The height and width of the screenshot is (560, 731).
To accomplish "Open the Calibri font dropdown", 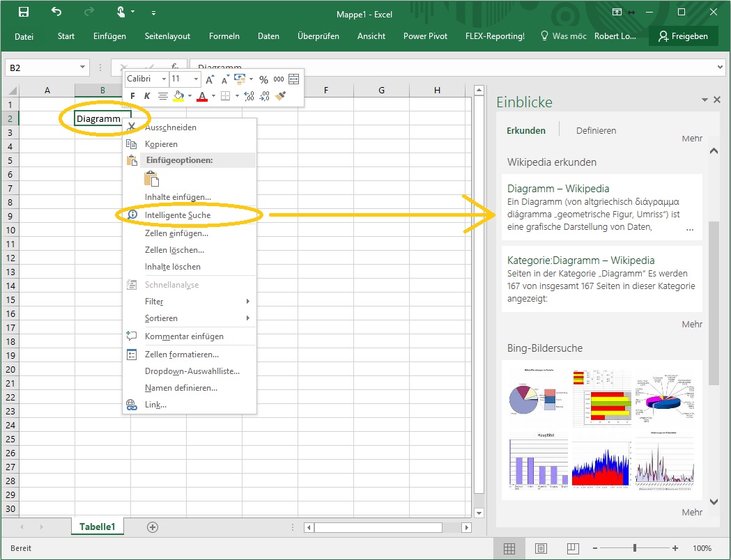I will point(164,79).
